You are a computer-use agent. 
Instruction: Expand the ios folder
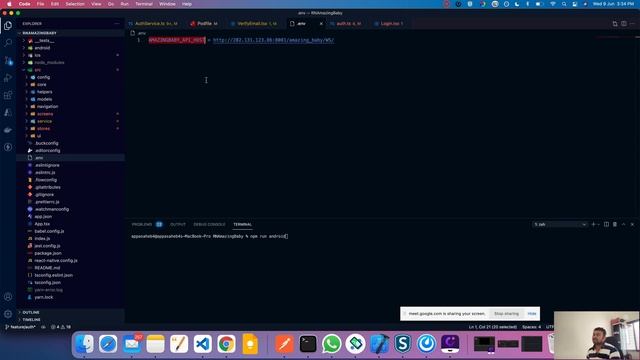tap(37, 55)
